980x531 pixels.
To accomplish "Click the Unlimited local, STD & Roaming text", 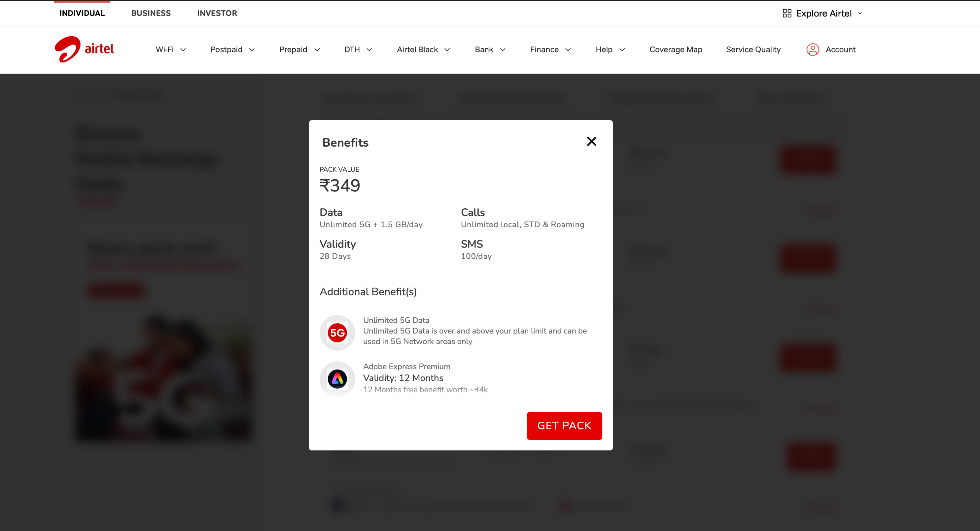I will tap(522, 225).
